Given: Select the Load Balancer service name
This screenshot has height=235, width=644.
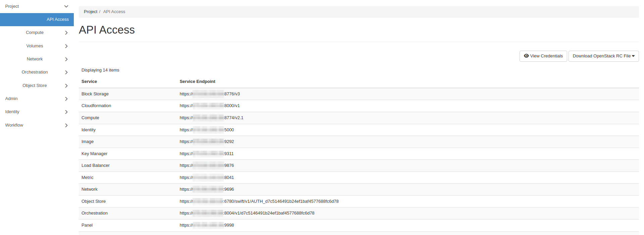Looking at the screenshot, I should tap(96, 166).
